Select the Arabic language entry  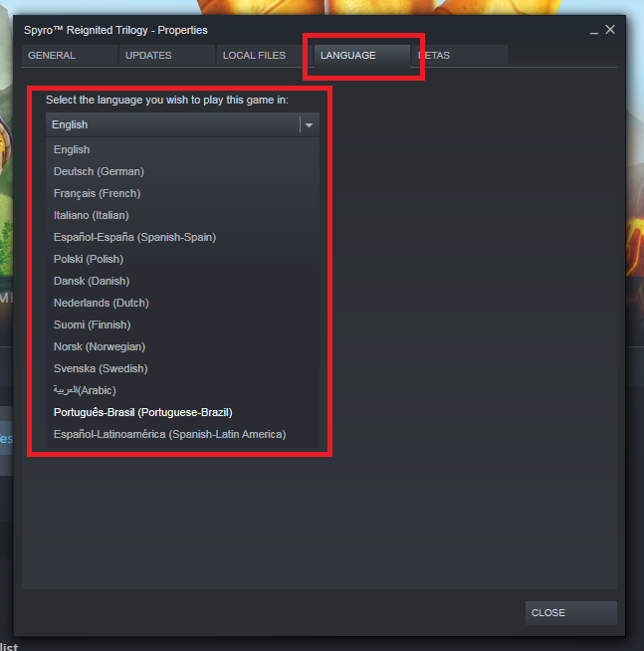[182, 390]
